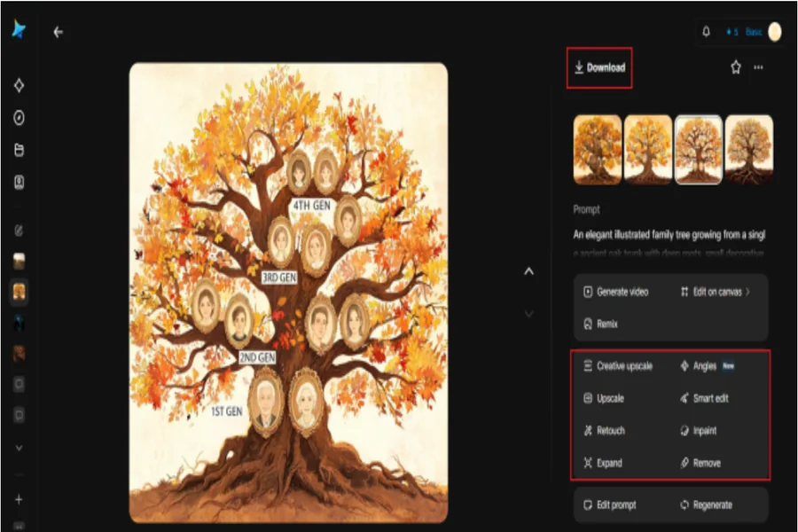Click Remix option

pyautogui.click(x=600, y=324)
